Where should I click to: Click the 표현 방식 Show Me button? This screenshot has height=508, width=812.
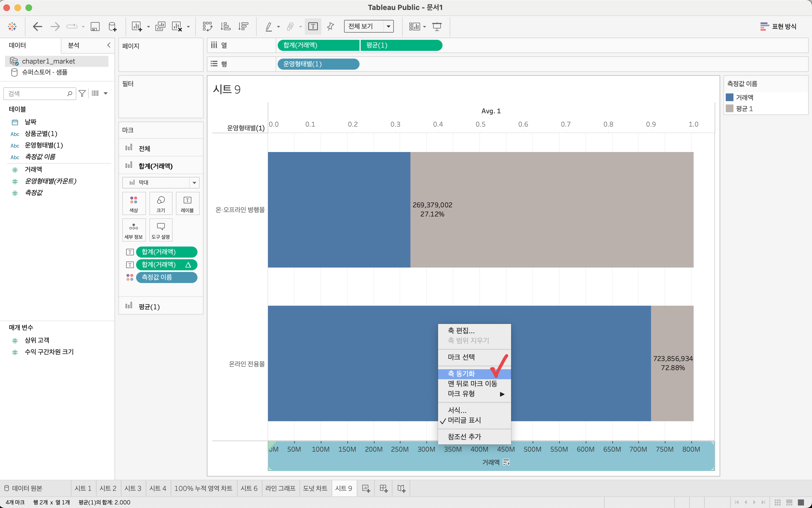point(778,26)
